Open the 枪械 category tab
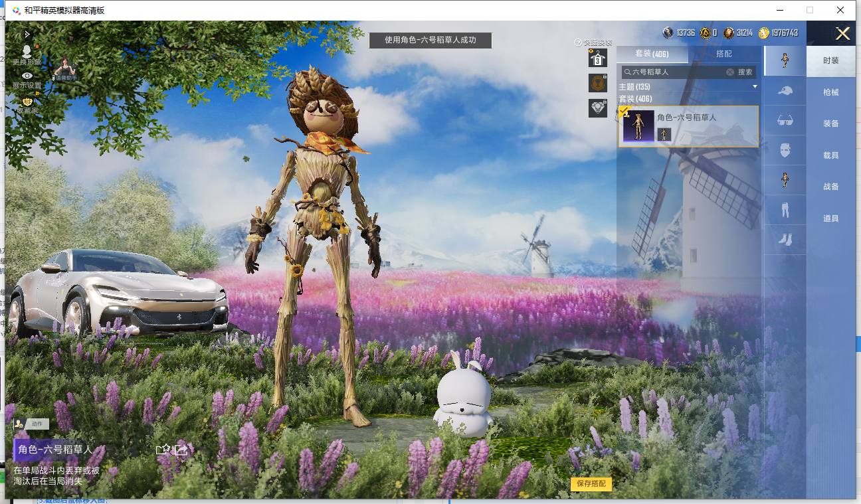The width and height of the screenshot is (861, 504). click(831, 92)
